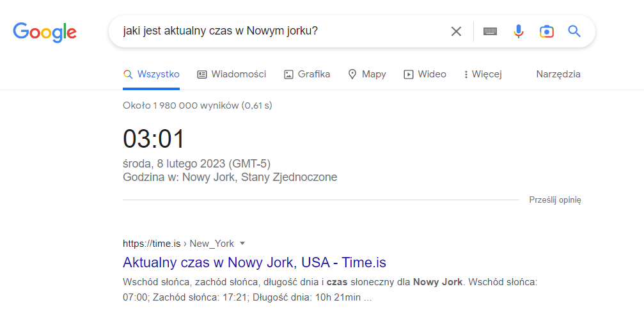Expand the time.is result options arrow
This screenshot has width=644, height=321.
tap(243, 244)
